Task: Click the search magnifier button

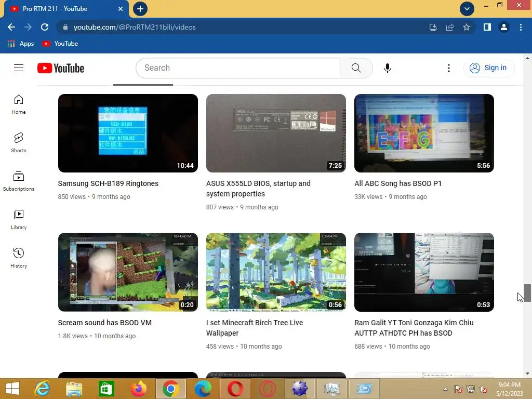Action: [x=356, y=68]
